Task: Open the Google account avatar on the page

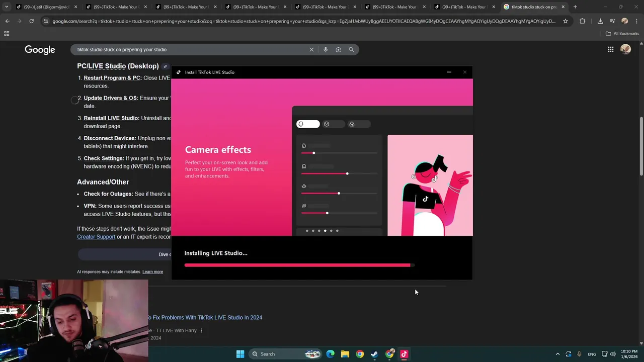Action: tap(625, 49)
